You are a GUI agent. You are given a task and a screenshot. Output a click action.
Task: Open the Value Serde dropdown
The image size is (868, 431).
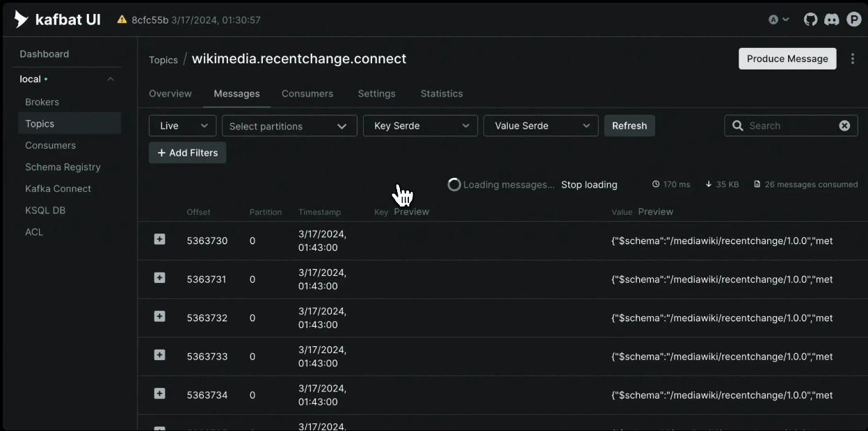pos(541,126)
